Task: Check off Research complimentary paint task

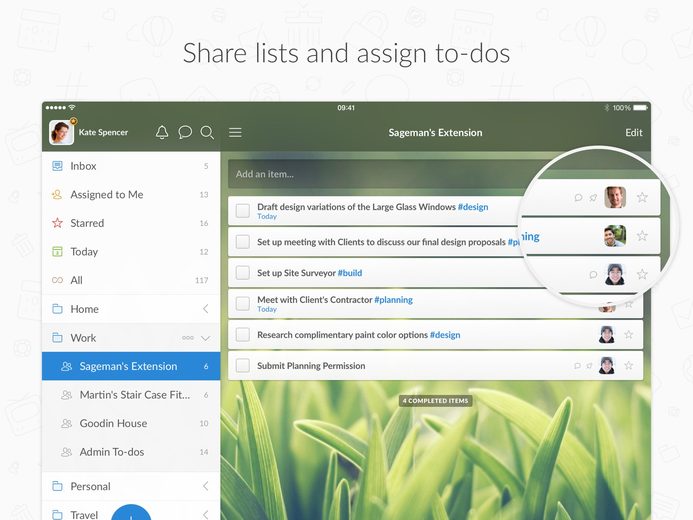Action: pyautogui.click(x=243, y=334)
